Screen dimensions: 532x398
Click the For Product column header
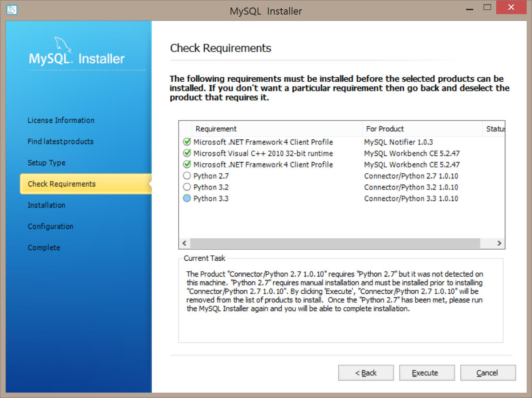click(x=422, y=129)
